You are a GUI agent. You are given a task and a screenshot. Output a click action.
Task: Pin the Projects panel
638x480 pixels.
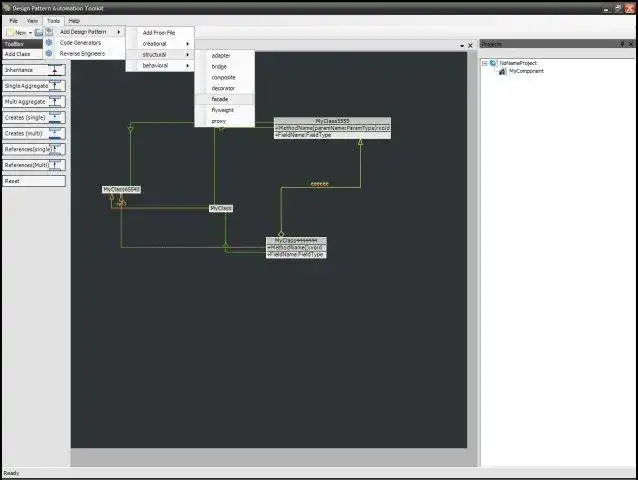622,44
